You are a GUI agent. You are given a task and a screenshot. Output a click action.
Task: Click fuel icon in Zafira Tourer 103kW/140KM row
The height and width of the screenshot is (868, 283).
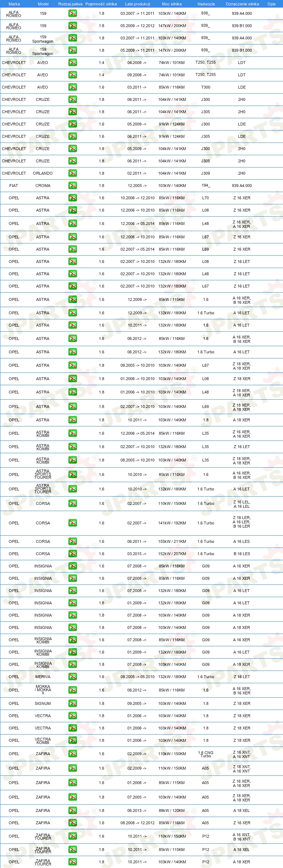coord(72,862)
